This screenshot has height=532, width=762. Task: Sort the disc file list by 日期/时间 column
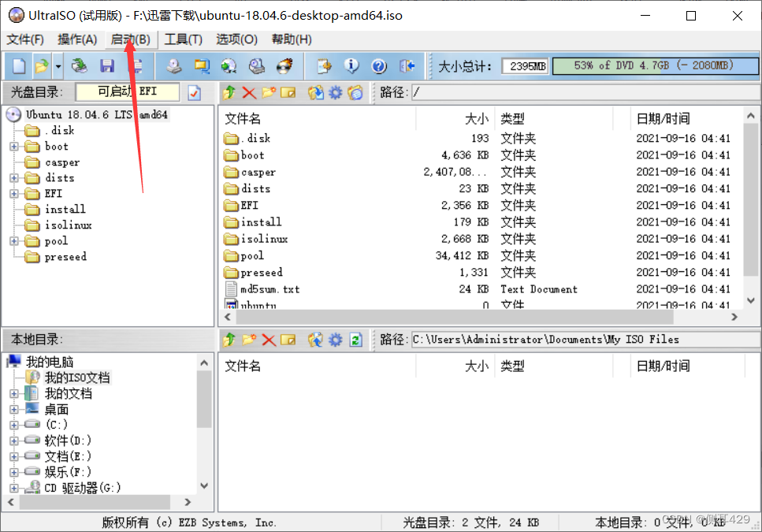click(x=687, y=118)
